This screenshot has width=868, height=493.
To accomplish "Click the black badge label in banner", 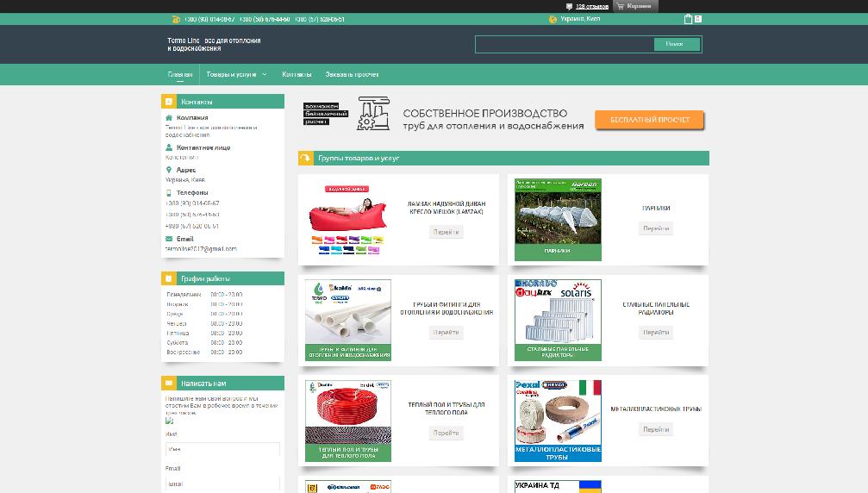I will pyautogui.click(x=326, y=114).
